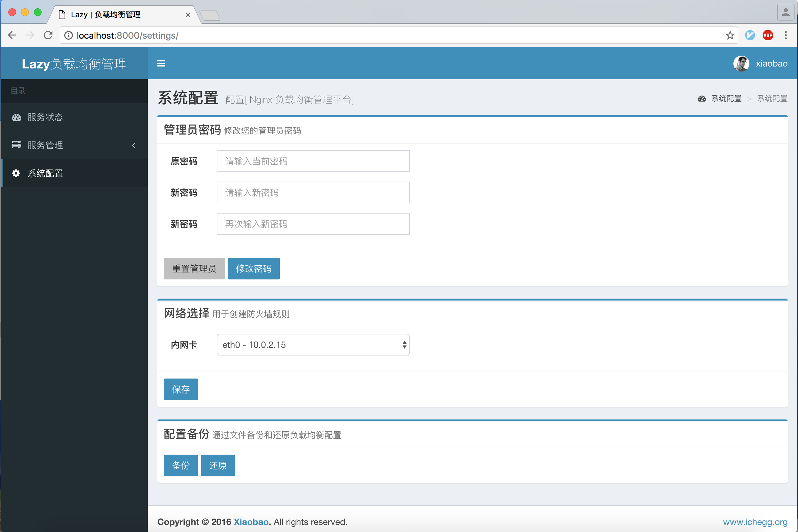Viewport: 798px width, 532px height.
Task: Click the 修改密码 button
Action: coord(254,268)
